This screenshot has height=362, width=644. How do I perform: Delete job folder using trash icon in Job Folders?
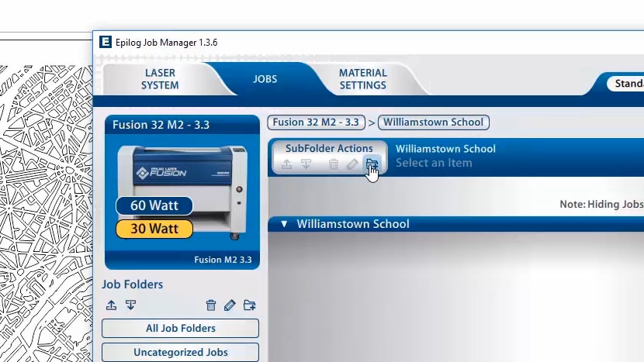(x=211, y=305)
